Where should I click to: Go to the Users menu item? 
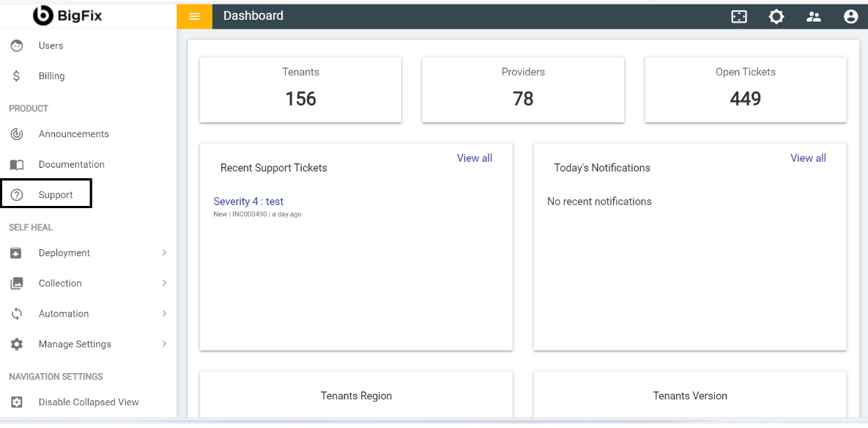51,45
